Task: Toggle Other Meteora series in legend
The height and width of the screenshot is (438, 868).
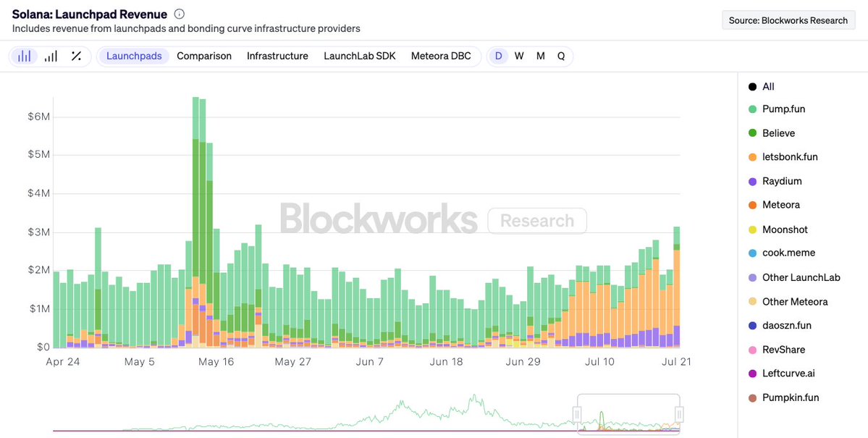Action: (x=788, y=302)
